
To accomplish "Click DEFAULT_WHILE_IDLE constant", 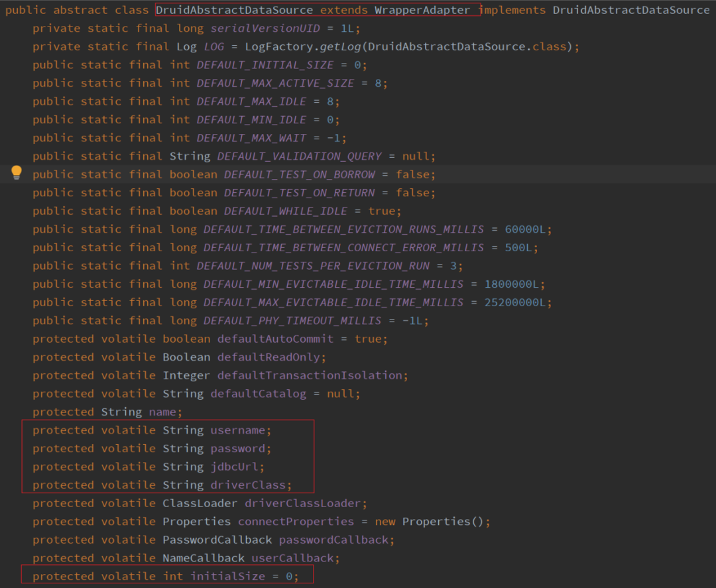I will coord(285,211).
